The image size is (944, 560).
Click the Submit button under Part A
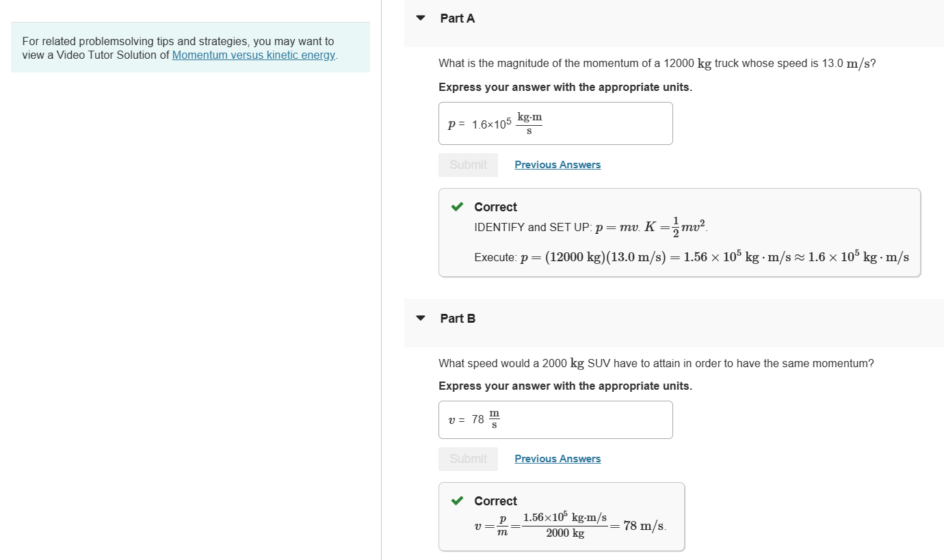468,165
